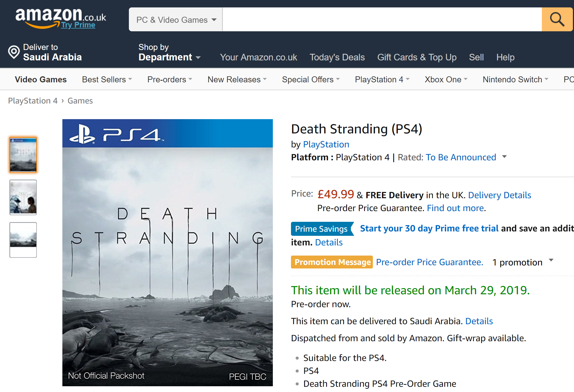This screenshot has width=574, height=392.
Task: Select the first product cover thumbnail
Action: click(x=23, y=155)
